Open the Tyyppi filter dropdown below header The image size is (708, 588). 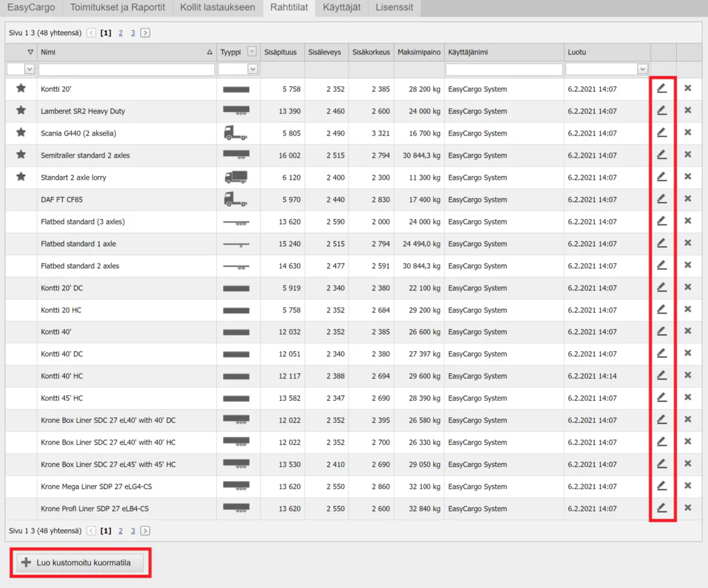252,69
